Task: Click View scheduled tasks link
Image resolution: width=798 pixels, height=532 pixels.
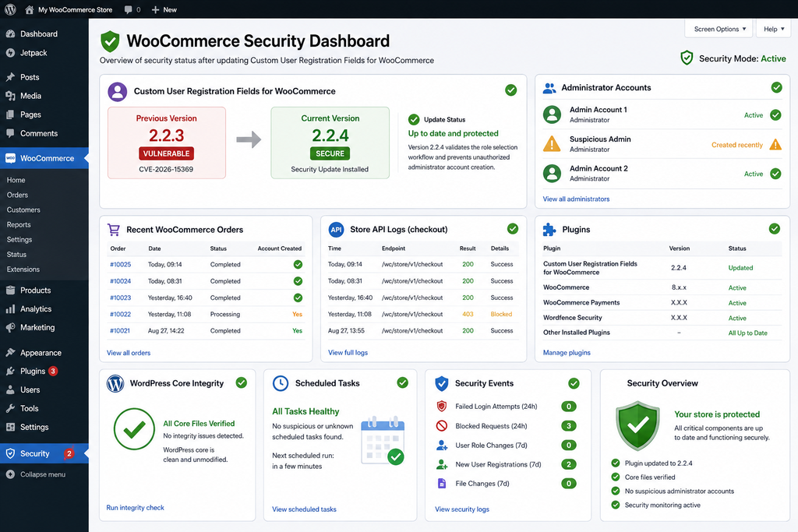Action: tap(304, 509)
